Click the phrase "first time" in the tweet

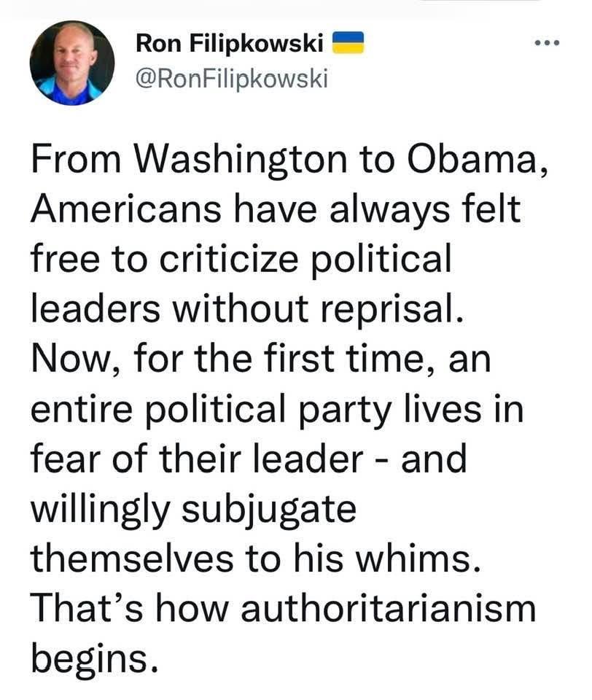point(343,359)
